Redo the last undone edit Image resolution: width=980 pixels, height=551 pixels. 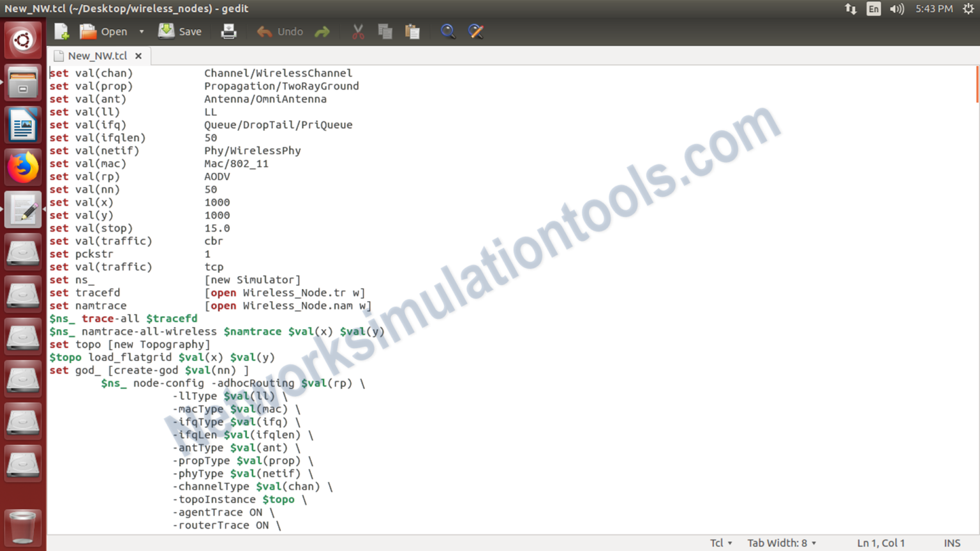(322, 31)
